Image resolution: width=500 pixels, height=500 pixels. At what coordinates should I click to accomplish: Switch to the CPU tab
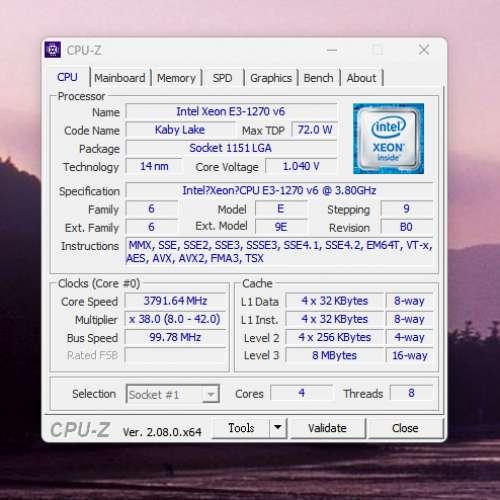(x=67, y=77)
